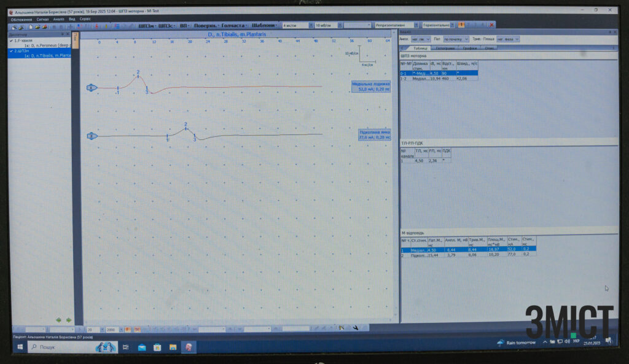Click the red X icon in toolbar
Image resolution: width=629 pixels, height=364 pixels.
[491, 25]
